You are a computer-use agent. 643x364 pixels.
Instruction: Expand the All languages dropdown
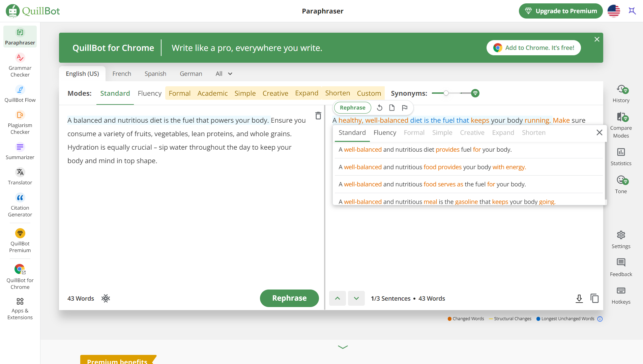[224, 73]
